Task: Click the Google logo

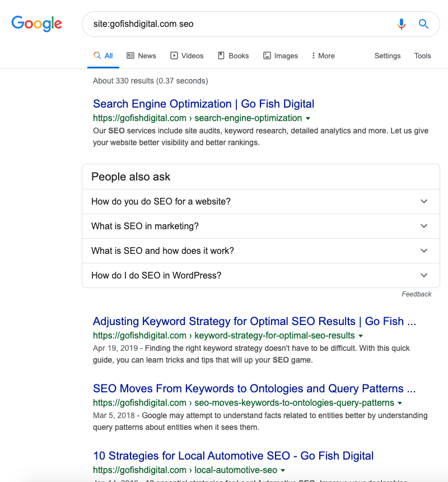Action: [x=36, y=24]
